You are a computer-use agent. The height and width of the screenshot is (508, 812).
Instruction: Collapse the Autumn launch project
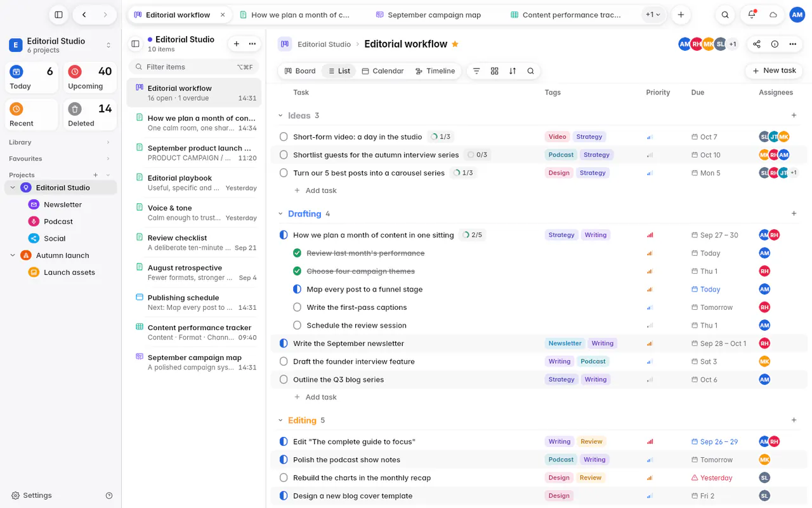[13, 255]
